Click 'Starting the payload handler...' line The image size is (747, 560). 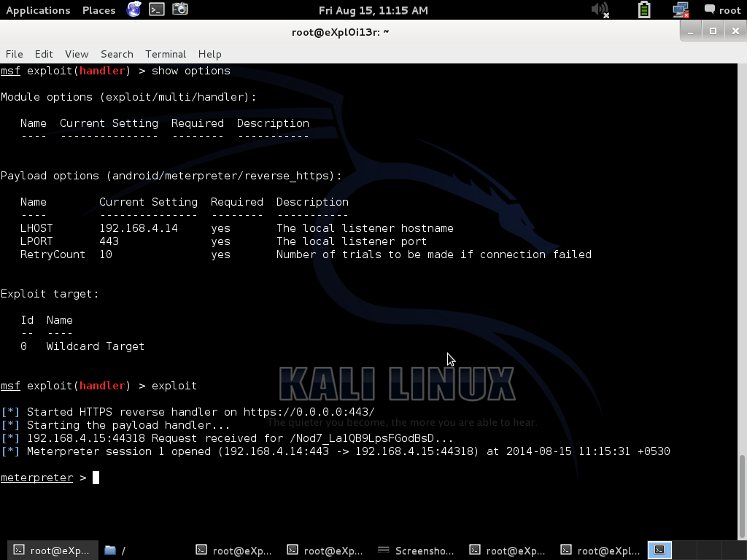115,425
